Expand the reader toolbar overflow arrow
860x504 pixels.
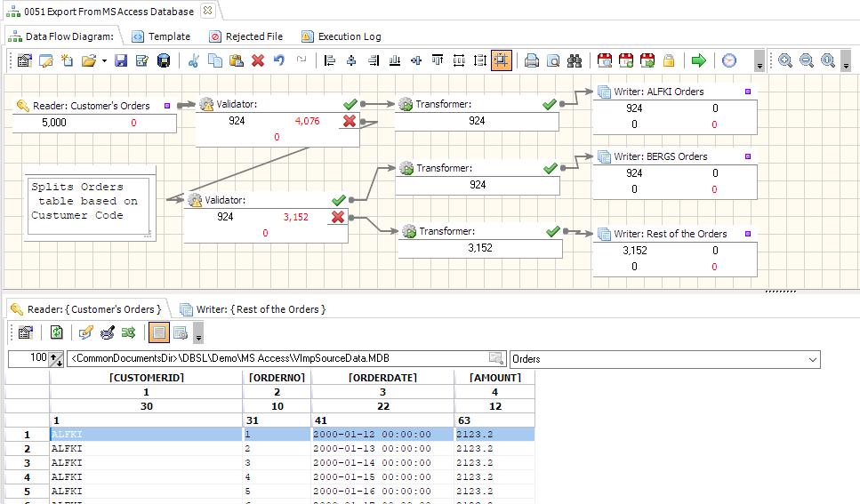(x=198, y=333)
